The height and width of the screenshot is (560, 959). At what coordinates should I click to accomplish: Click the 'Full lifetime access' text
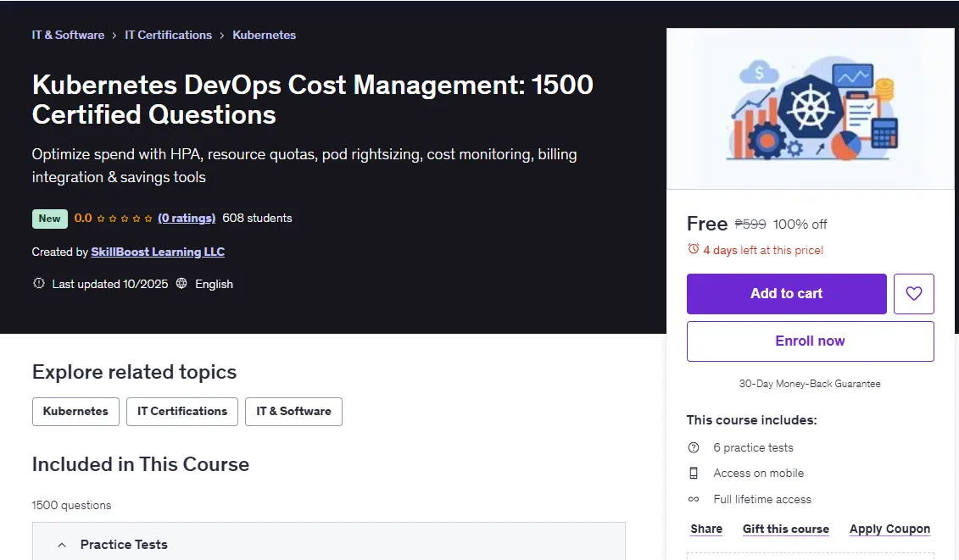[762, 500]
